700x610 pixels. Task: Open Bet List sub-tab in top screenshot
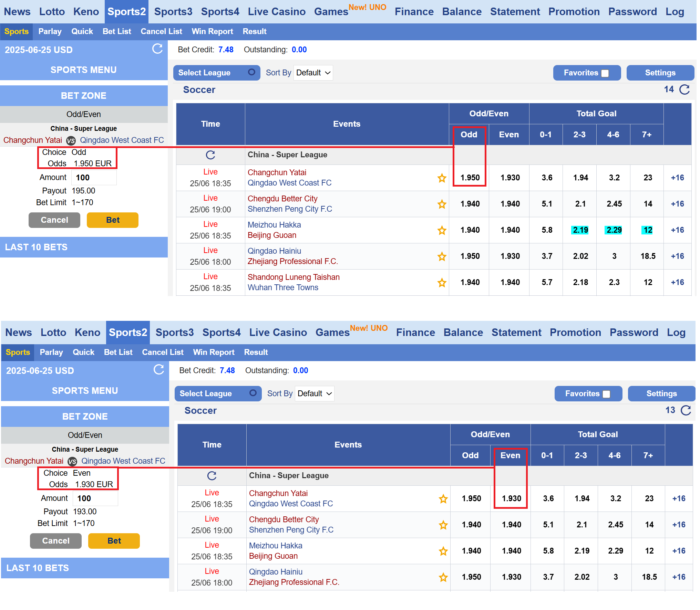[117, 31]
